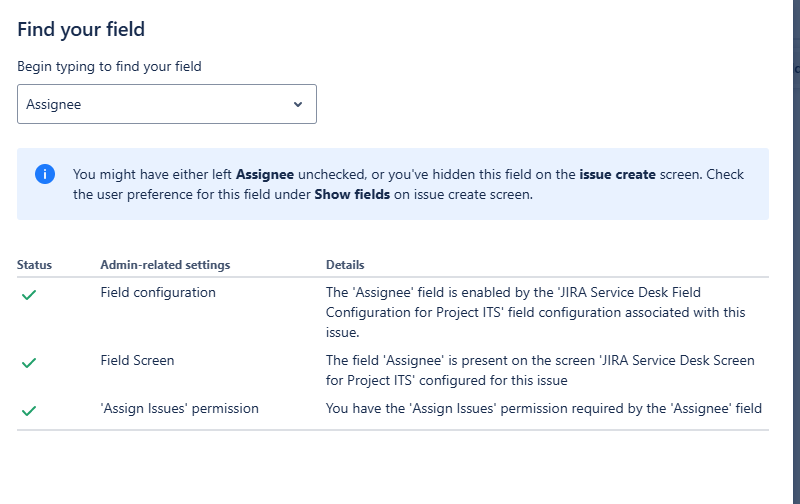This screenshot has width=800, height=504.
Task: Click the bold 'Show fields' text in the banner
Action: click(x=352, y=194)
